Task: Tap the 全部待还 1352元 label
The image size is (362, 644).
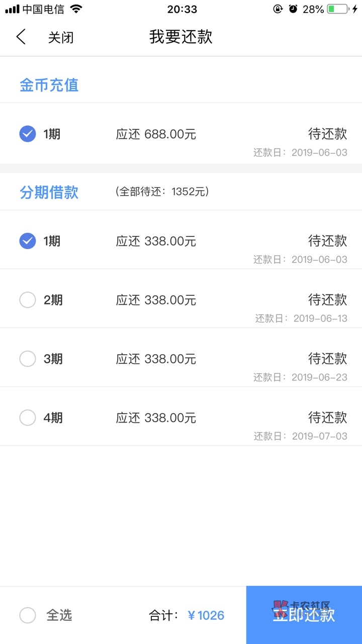Action: coord(162,192)
